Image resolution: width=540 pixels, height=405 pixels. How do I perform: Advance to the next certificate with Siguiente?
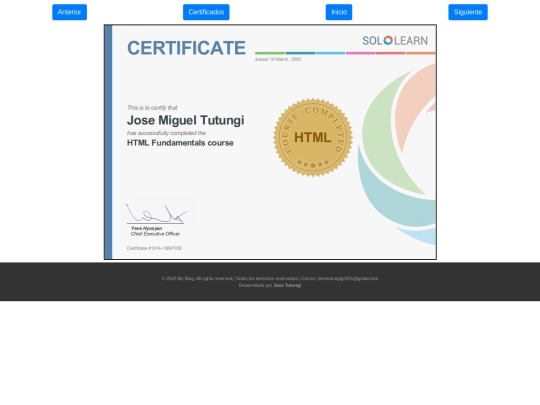tap(468, 12)
